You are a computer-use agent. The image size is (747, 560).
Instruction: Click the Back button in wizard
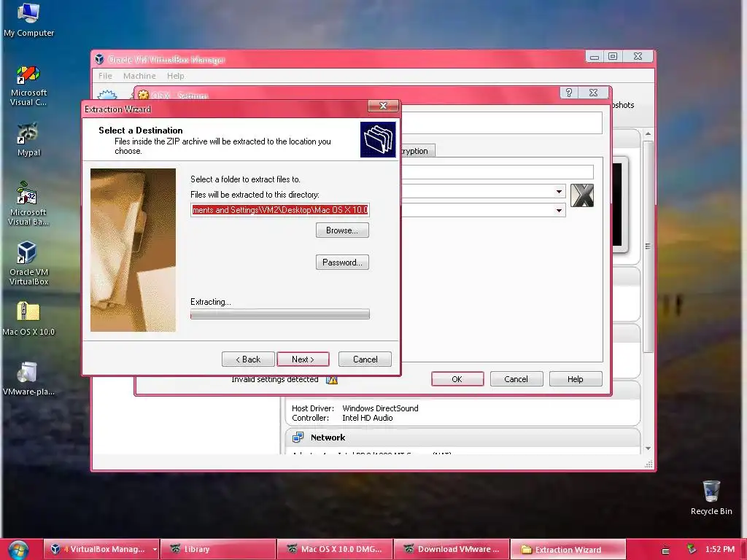pos(248,359)
